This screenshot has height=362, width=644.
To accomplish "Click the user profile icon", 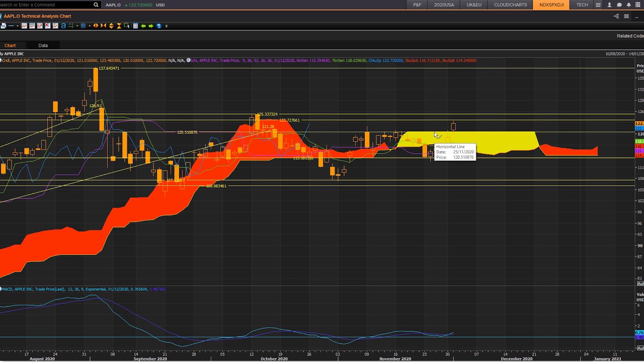I will (x=609, y=5).
